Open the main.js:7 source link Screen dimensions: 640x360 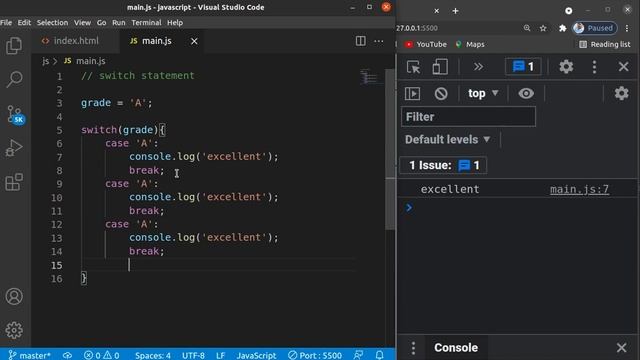[x=579, y=189]
